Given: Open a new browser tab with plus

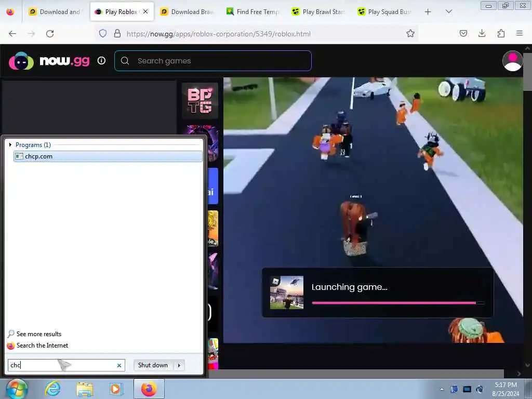Looking at the screenshot, I should click(428, 12).
